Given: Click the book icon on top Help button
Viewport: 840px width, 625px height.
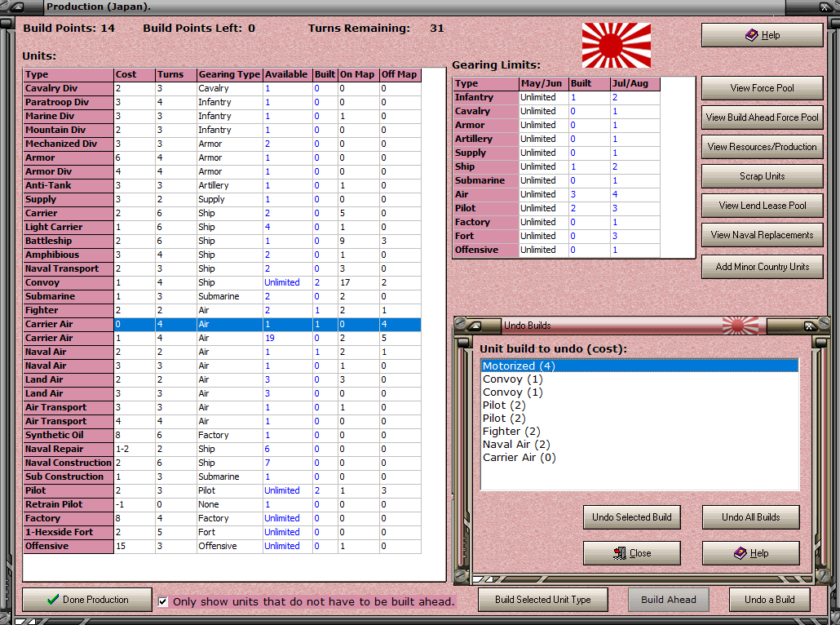Looking at the screenshot, I should click(x=752, y=35).
